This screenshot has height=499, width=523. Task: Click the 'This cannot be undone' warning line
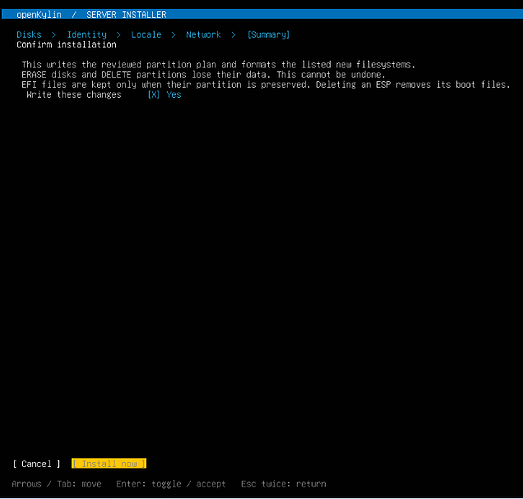click(x=203, y=74)
